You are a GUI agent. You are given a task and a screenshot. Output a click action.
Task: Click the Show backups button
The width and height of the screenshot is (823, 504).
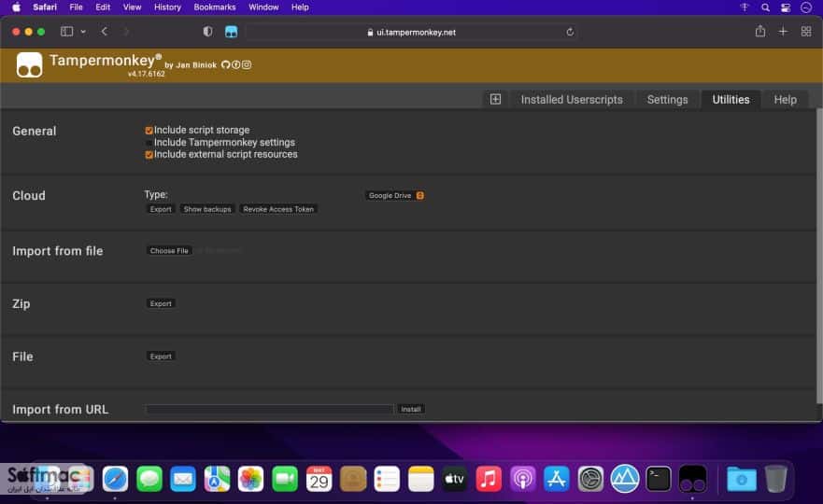[207, 209]
